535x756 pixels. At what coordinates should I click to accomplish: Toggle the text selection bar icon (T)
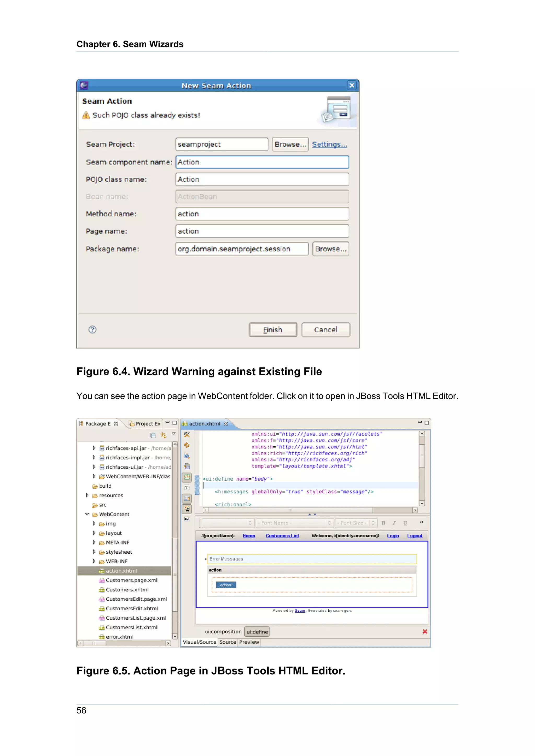point(187,488)
